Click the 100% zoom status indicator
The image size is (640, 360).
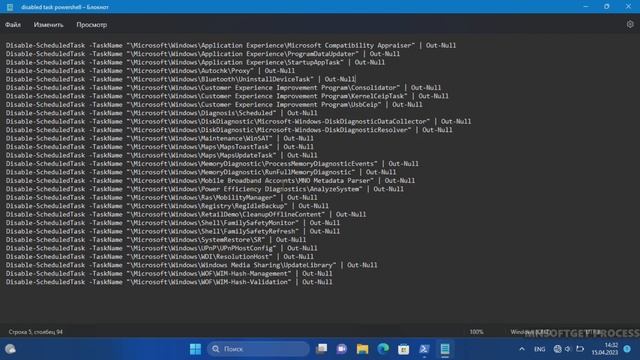[476, 332]
